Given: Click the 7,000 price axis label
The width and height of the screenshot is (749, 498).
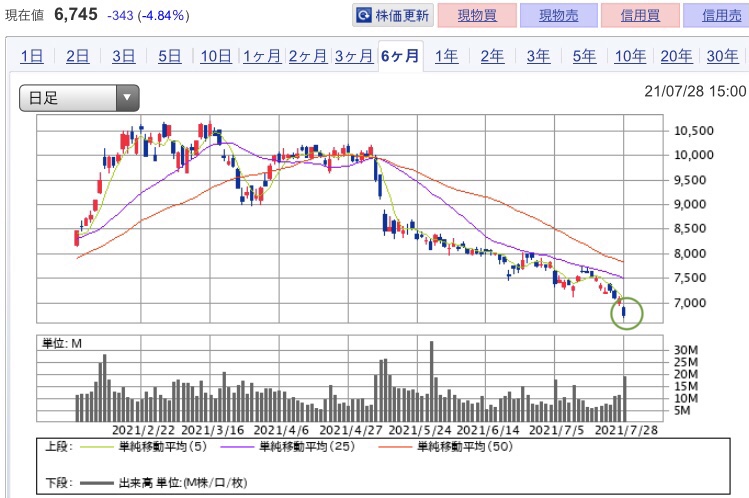Looking at the screenshot, I should pyautogui.click(x=689, y=303).
